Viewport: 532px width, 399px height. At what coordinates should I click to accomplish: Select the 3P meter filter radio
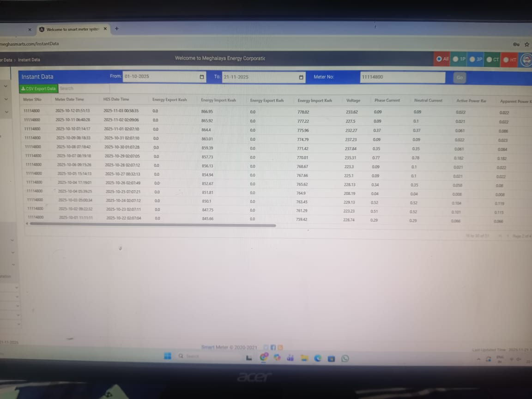click(472, 60)
